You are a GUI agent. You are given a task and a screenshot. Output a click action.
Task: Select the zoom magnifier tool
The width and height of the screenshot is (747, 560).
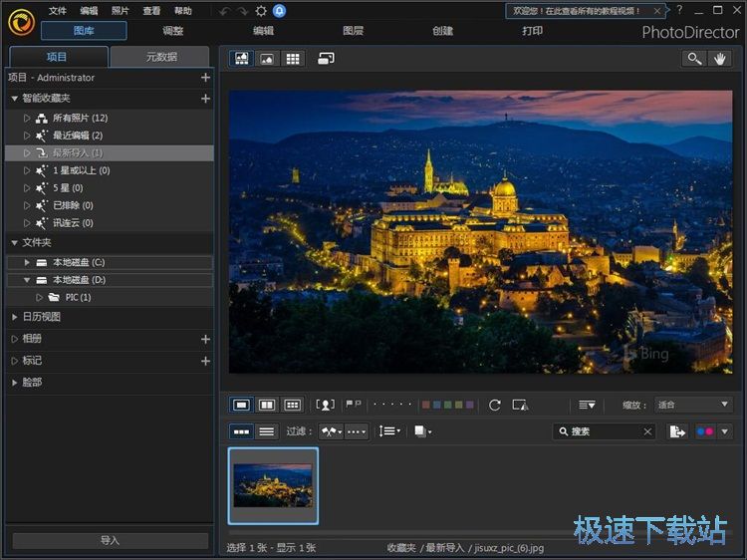(693, 59)
